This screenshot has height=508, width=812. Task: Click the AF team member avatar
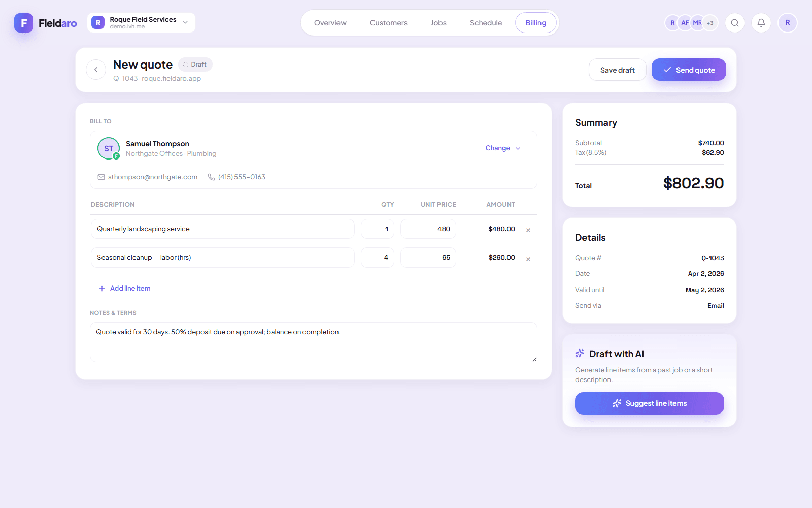[x=685, y=23]
